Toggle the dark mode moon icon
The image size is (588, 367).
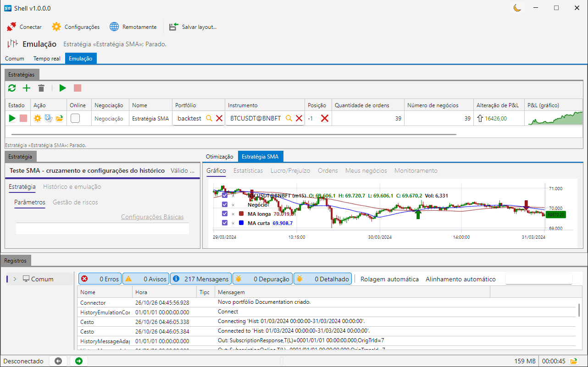click(517, 8)
